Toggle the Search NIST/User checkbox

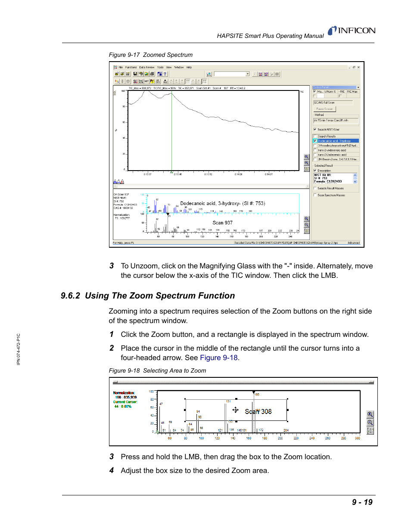(x=315, y=129)
